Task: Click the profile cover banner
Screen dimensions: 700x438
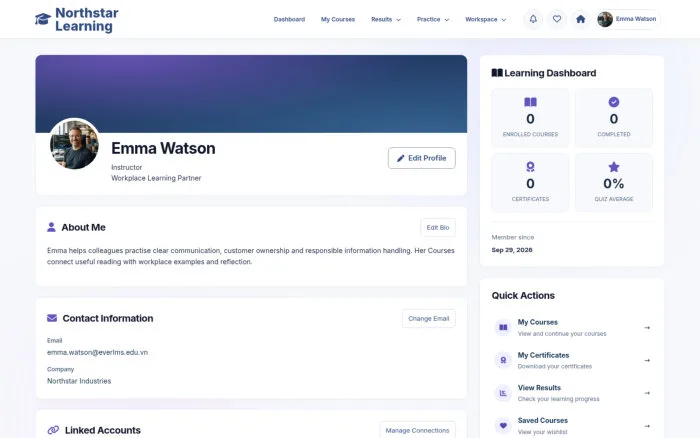Action: (251, 93)
